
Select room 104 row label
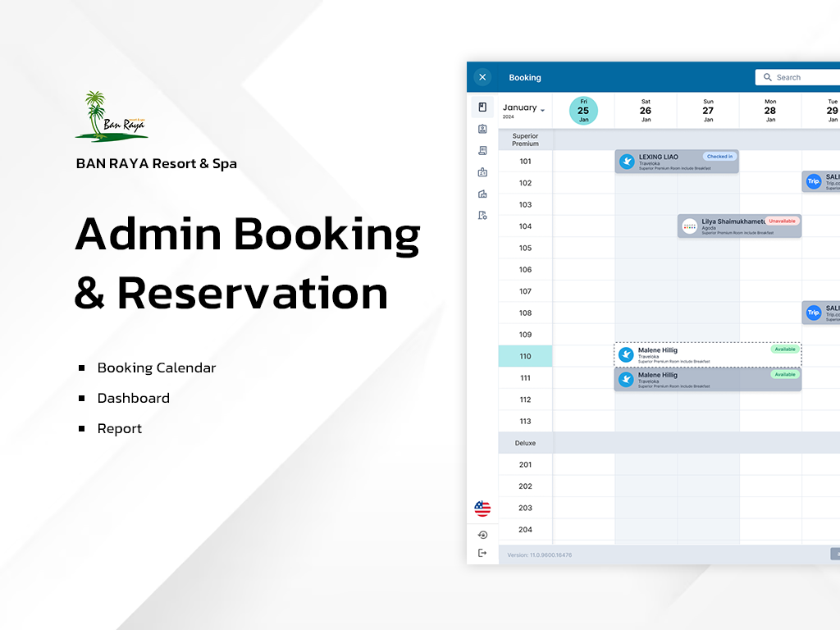(525, 226)
